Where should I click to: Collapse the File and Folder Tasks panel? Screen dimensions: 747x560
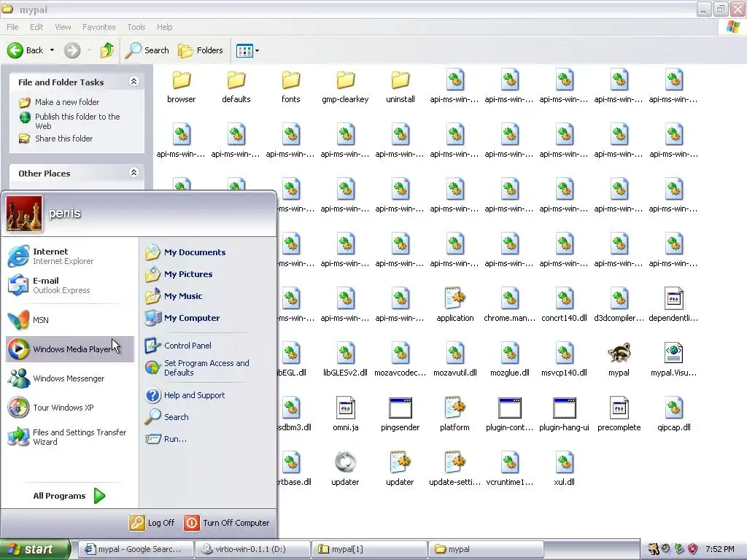coord(134,82)
